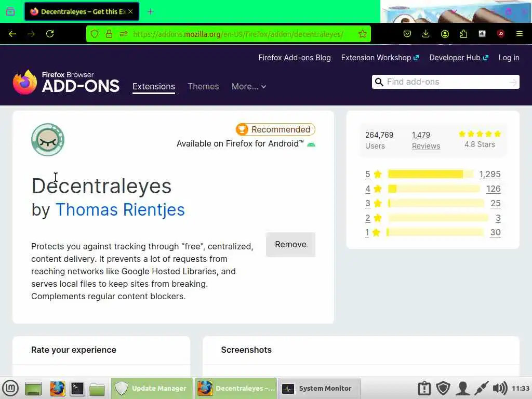Click the Recommended badge

275,129
